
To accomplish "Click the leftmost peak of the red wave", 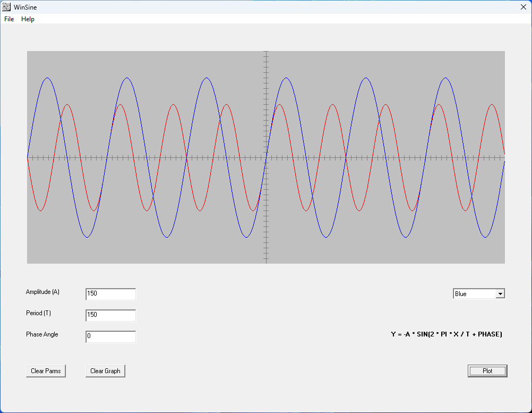I will click(x=67, y=104).
